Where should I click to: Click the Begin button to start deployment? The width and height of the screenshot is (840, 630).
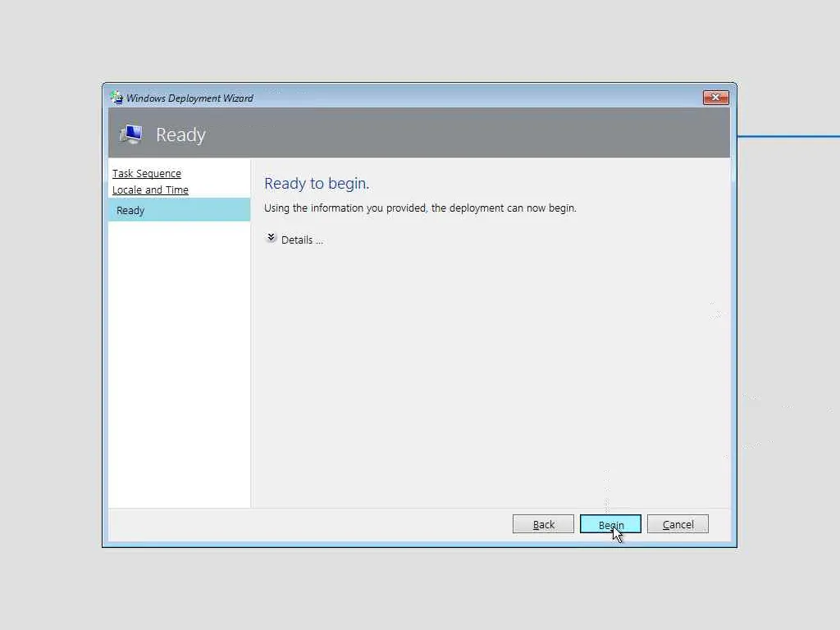point(610,524)
